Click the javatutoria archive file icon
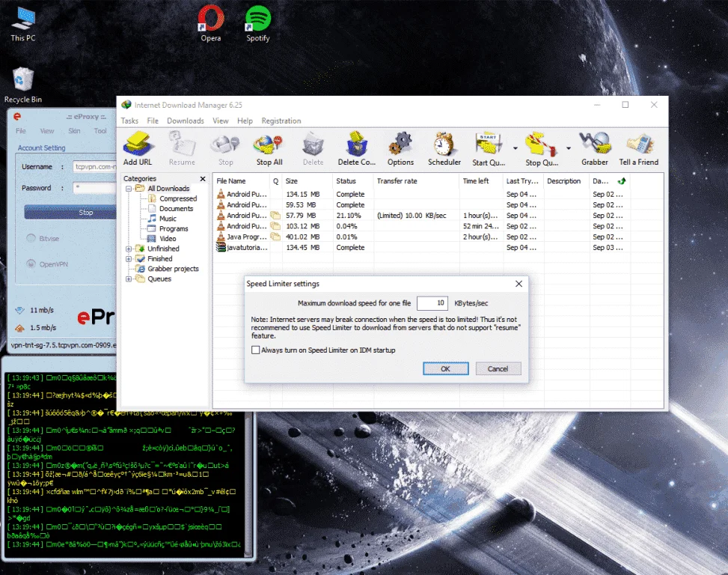Viewport: 728px width, 575px height. 221,248
